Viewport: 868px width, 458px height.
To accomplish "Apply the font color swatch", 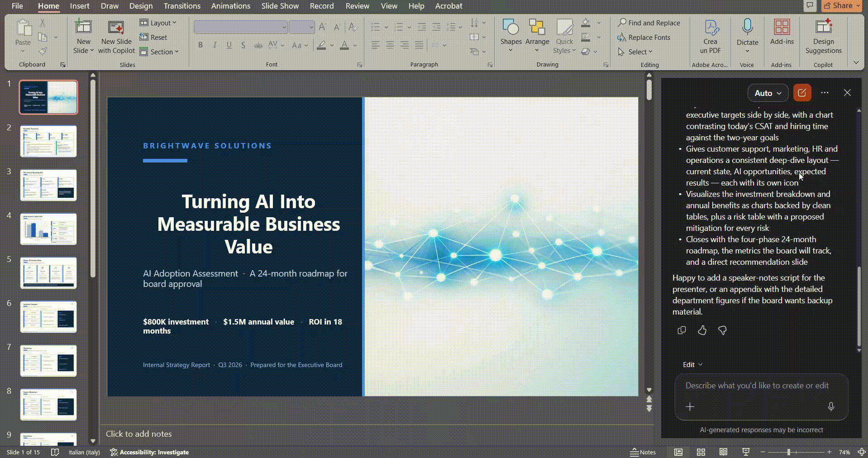I will (x=344, y=45).
